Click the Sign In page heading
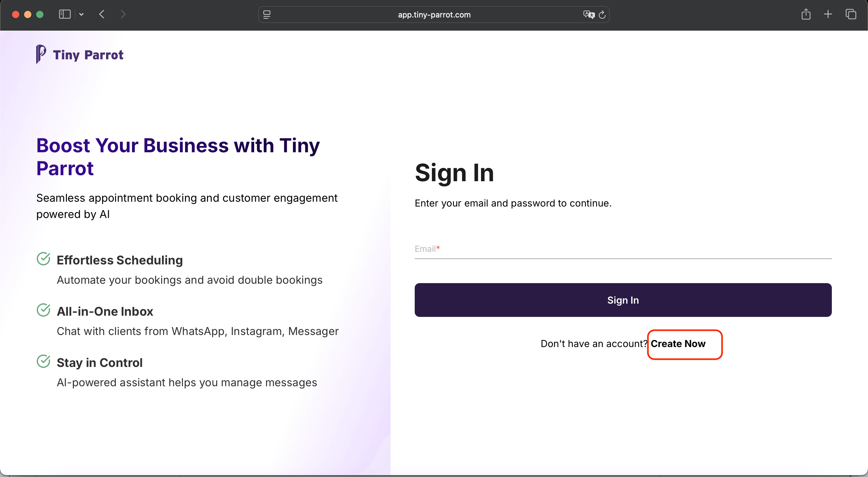Image resolution: width=868 pixels, height=477 pixels. [454, 173]
